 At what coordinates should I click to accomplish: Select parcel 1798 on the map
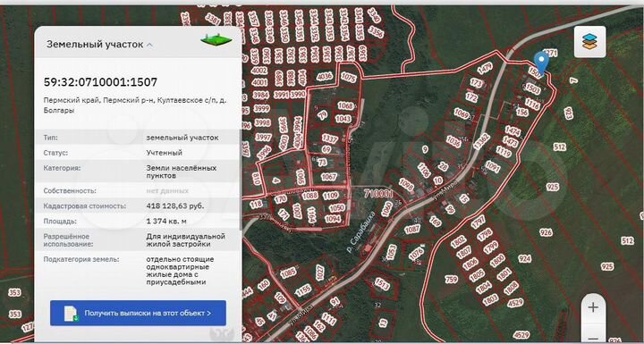(x=485, y=235)
